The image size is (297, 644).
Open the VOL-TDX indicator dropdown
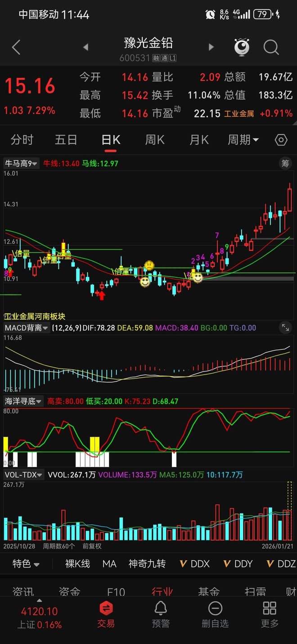click(x=24, y=475)
